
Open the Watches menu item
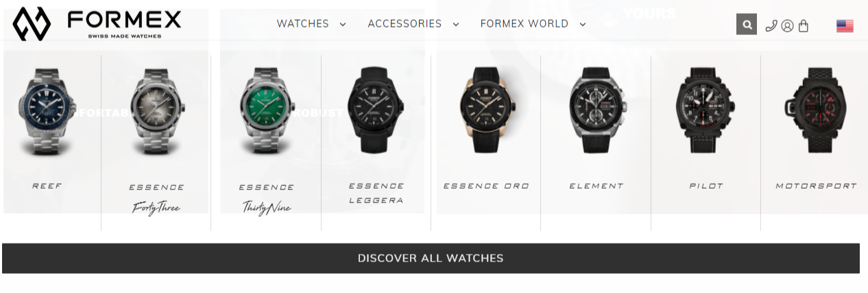tap(303, 24)
